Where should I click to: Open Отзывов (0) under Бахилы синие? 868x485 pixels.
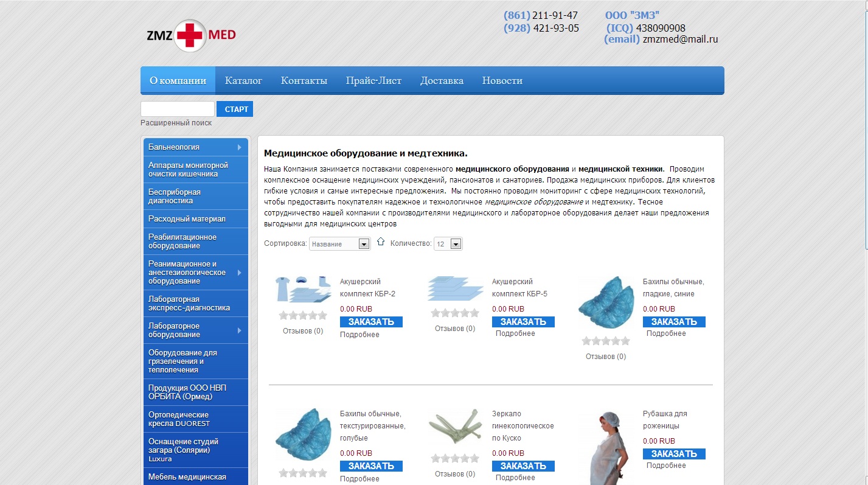click(x=606, y=357)
